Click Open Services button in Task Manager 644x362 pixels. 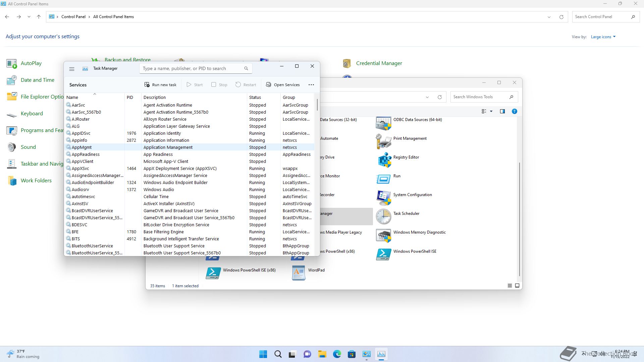click(283, 85)
